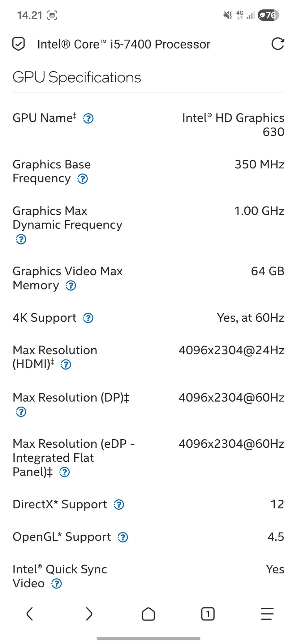Screen dimensions: 297x644
Task: Open the browser home page
Action: pyautogui.click(x=148, y=614)
